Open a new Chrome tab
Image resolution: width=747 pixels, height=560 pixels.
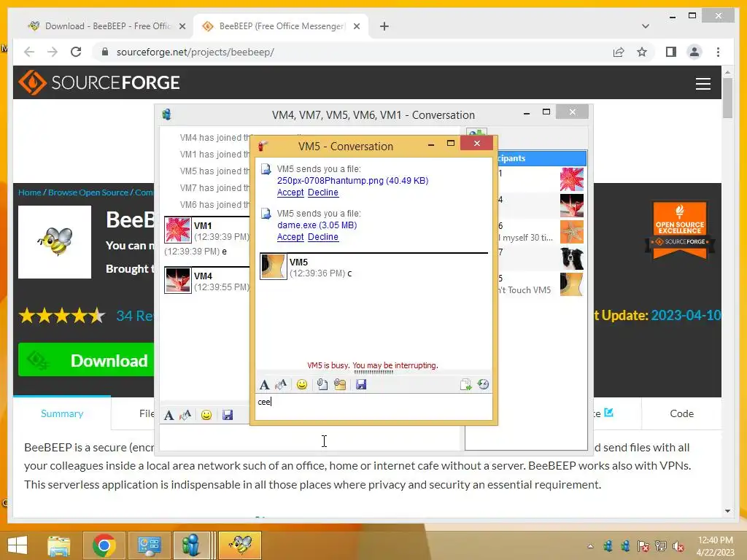[x=384, y=26]
